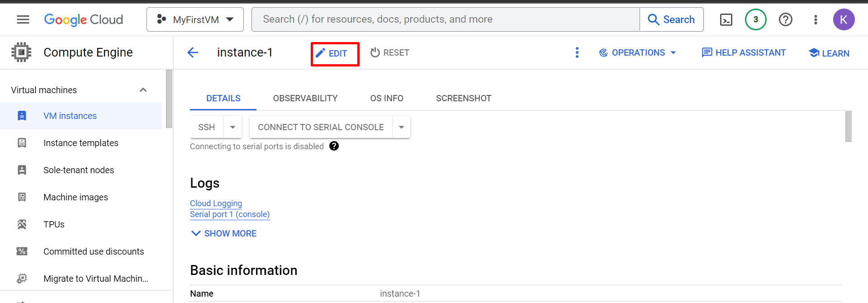868x303 pixels.
Task: Switch to the DETAILS tab
Action: pyautogui.click(x=223, y=98)
